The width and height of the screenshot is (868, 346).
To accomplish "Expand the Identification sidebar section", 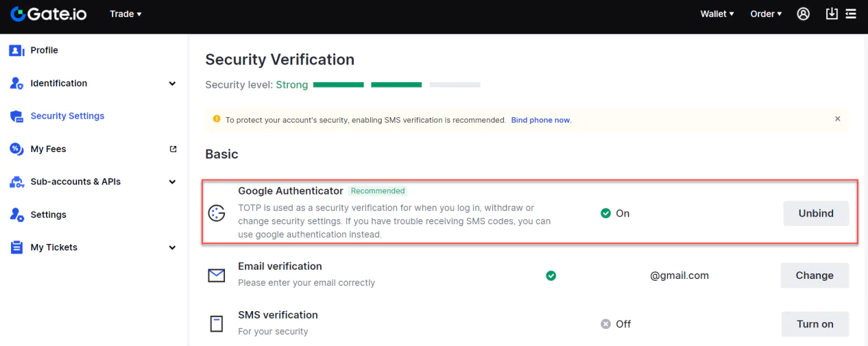I will [x=172, y=84].
